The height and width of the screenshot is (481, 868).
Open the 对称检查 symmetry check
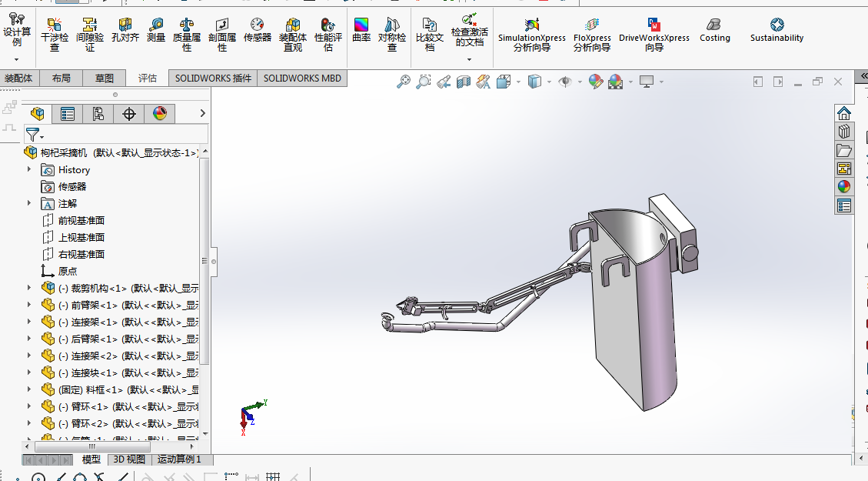pyautogui.click(x=392, y=34)
